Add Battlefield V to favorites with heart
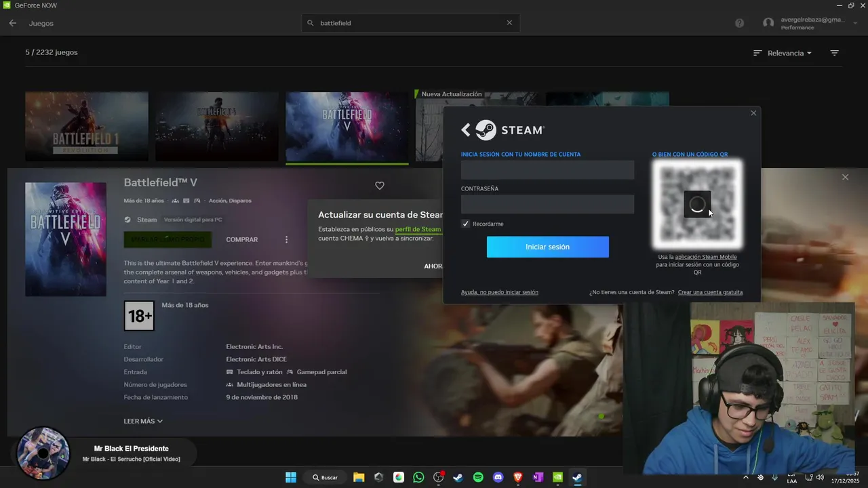Viewport: 868px width, 488px height. pyautogui.click(x=380, y=186)
